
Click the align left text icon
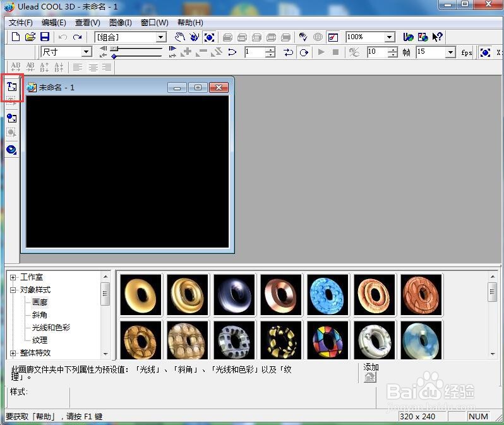(77, 67)
